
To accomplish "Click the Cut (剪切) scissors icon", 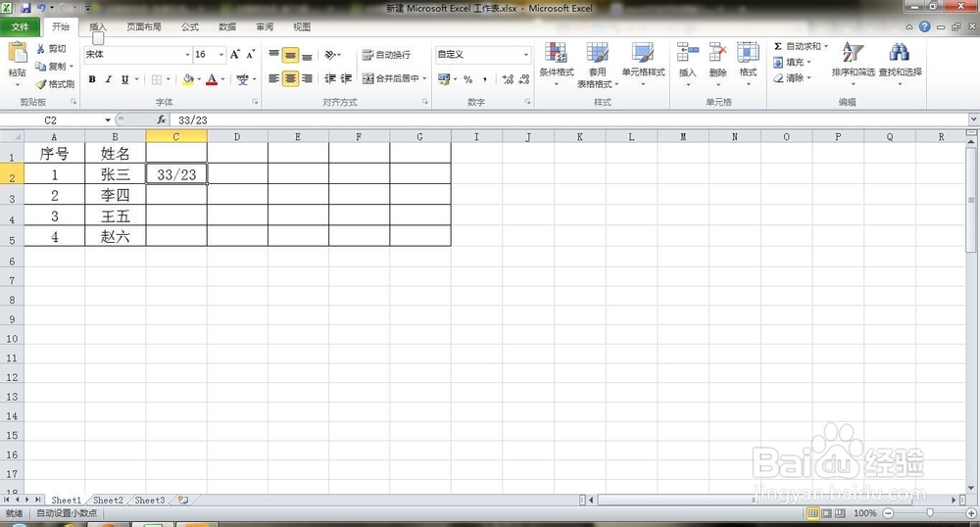I will (x=41, y=49).
